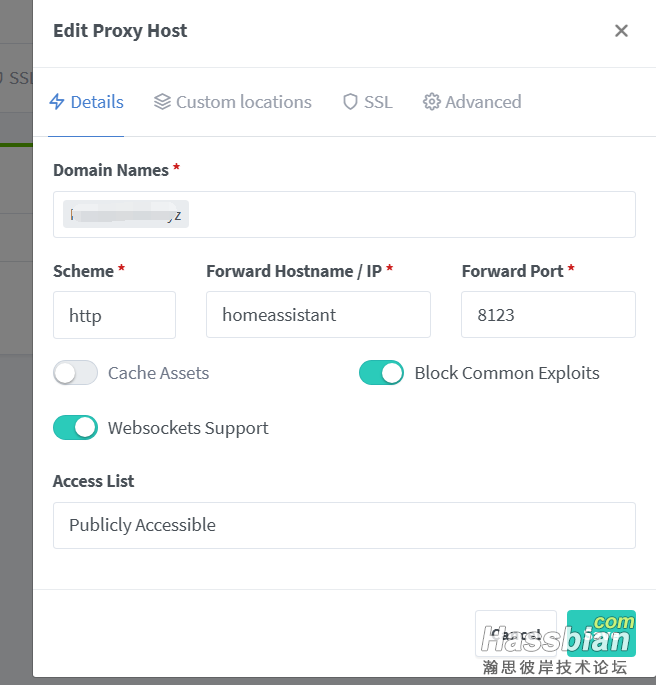Turn off Websockets Support switch

click(75, 427)
